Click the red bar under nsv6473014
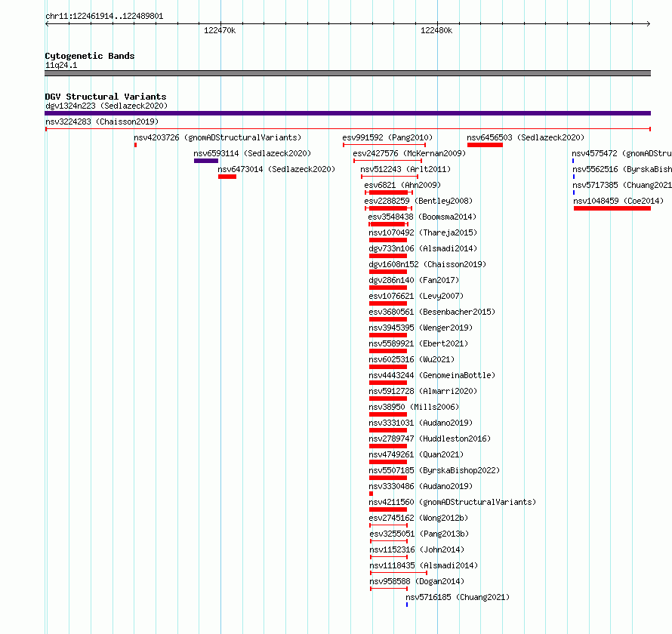672x634 pixels. [x=227, y=177]
